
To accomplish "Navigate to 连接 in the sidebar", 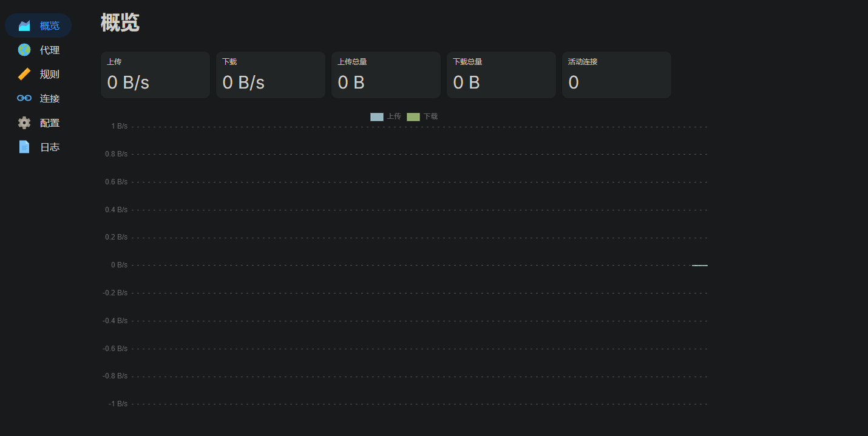I will (x=50, y=98).
